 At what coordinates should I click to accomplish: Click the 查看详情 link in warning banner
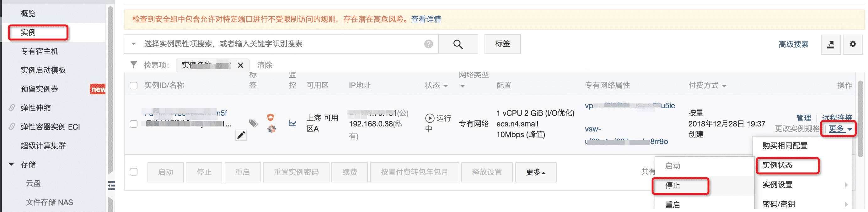tap(426, 19)
